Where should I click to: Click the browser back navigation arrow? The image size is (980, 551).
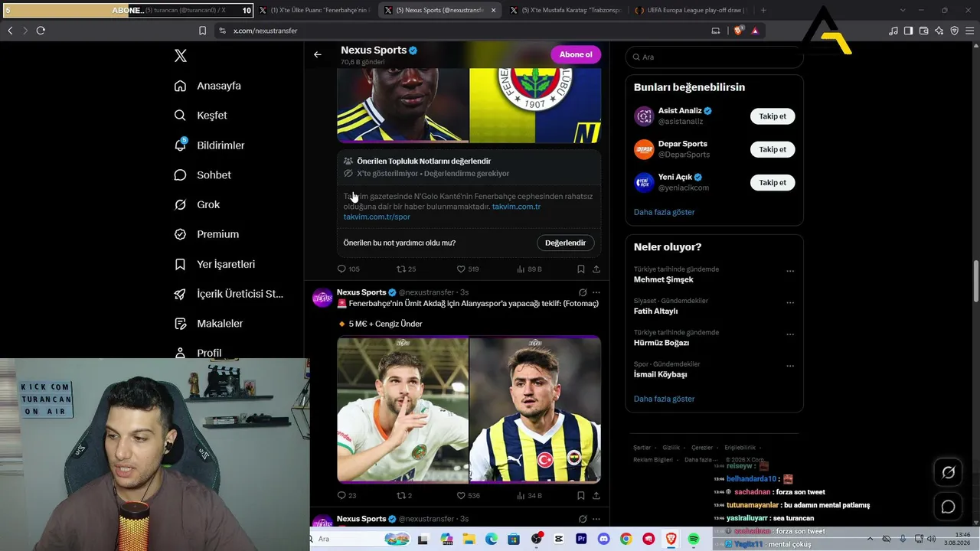[10, 31]
